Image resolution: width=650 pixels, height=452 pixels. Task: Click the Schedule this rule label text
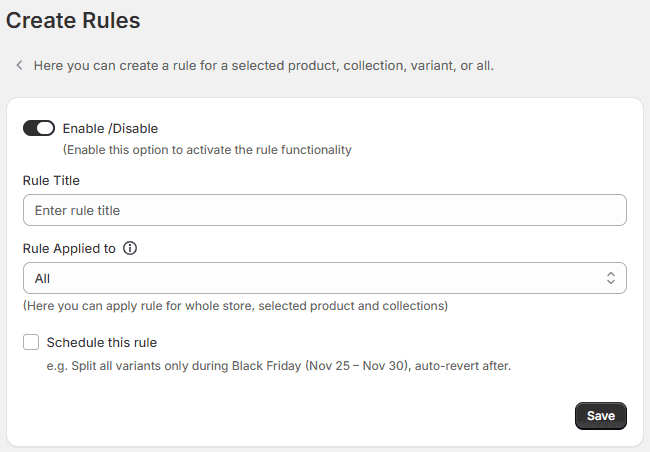coord(102,343)
